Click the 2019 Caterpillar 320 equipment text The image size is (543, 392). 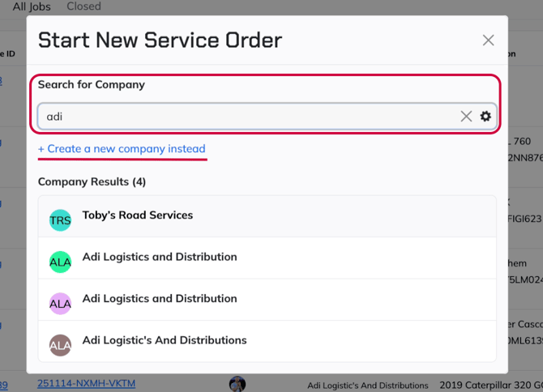pyautogui.click(x=490, y=384)
